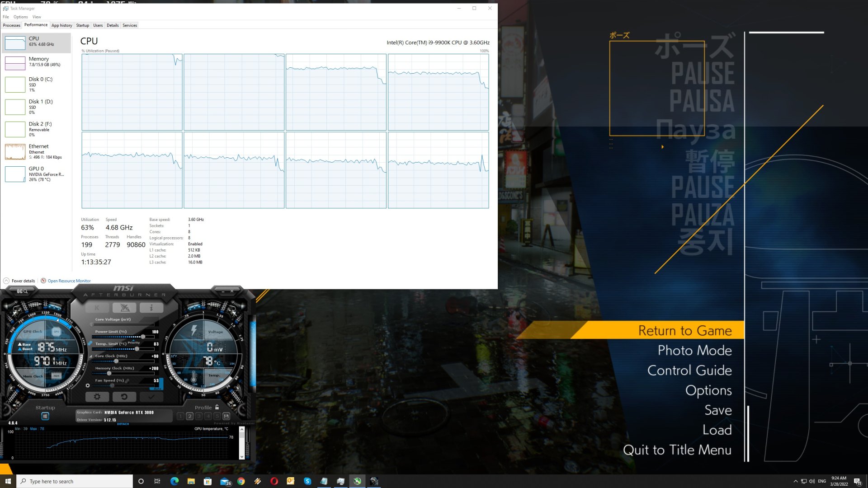Open Afterburner settings gear button
The image size is (868, 488).
pyautogui.click(x=97, y=397)
